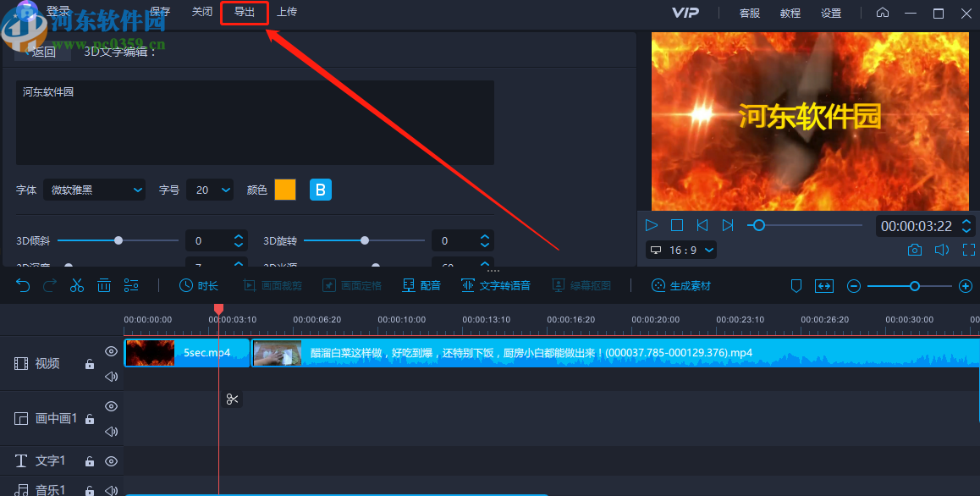Click the scissors icon on playhead
The height and width of the screenshot is (496, 980).
tap(232, 399)
